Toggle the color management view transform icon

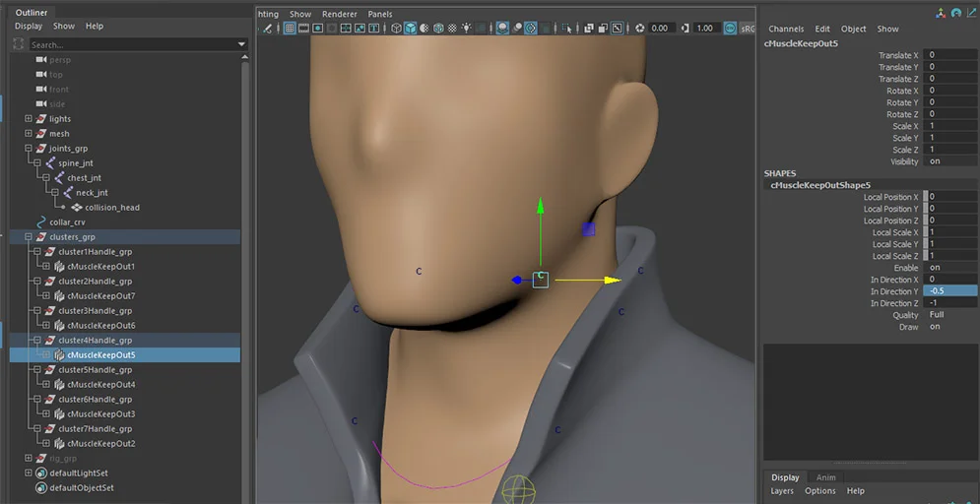tap(730, 29)
